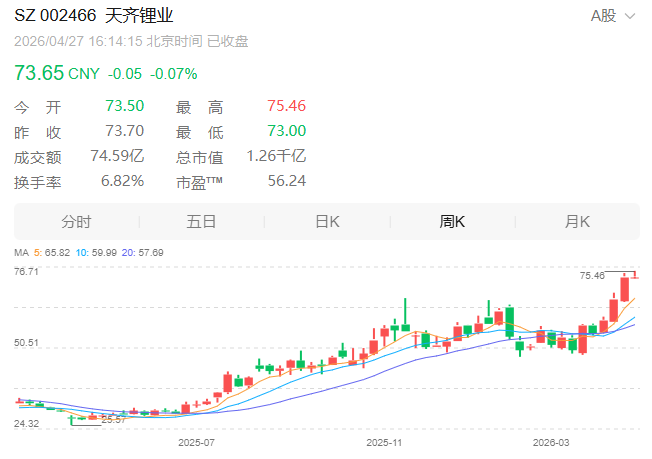Viewport: 652px width, 459px height.
Task: Click the 最低 value 73.00
Action: click(x=286, y=131)
